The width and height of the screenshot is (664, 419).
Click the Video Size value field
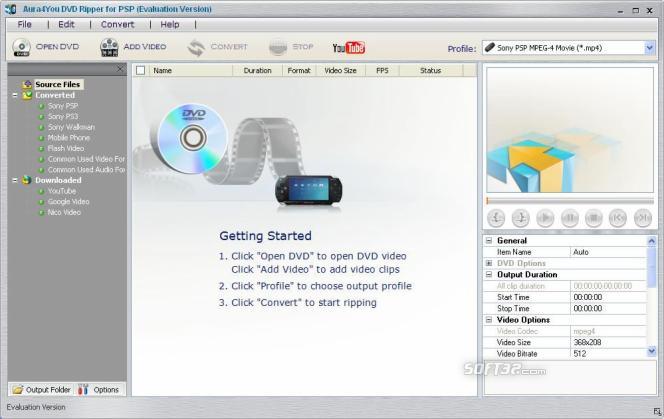click(608, 342)
